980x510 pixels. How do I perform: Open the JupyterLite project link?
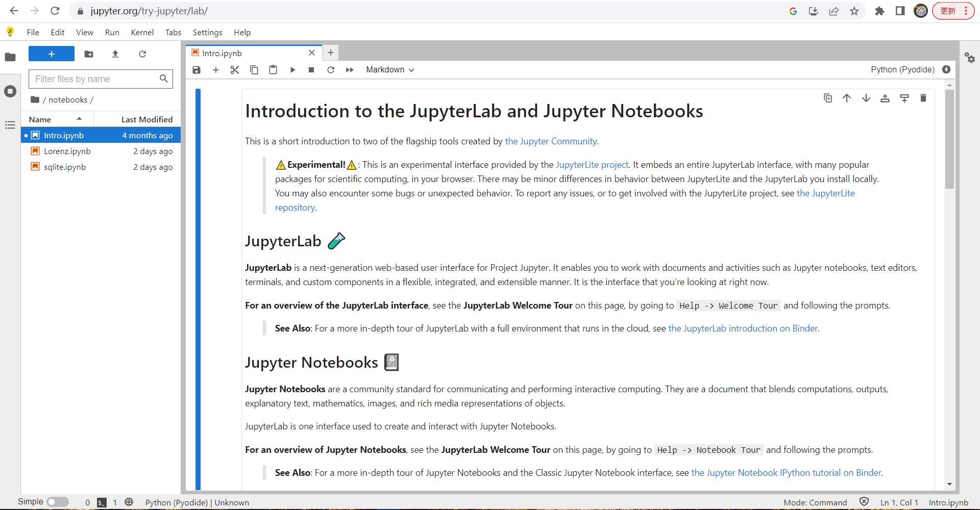pos(592,165)
